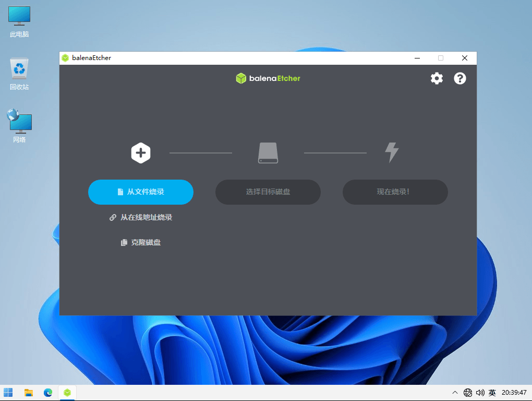Open 网络 desktop icon

click(x=19, y=126)
